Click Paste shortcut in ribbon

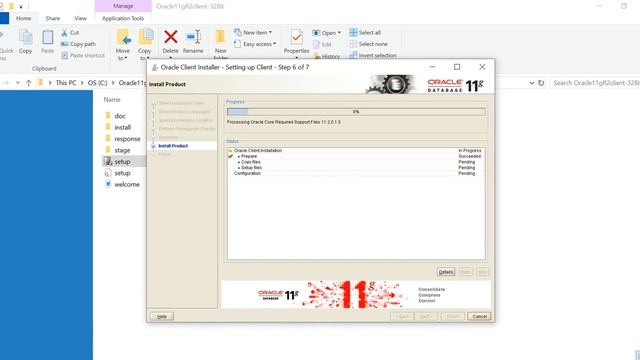[83, 56]
